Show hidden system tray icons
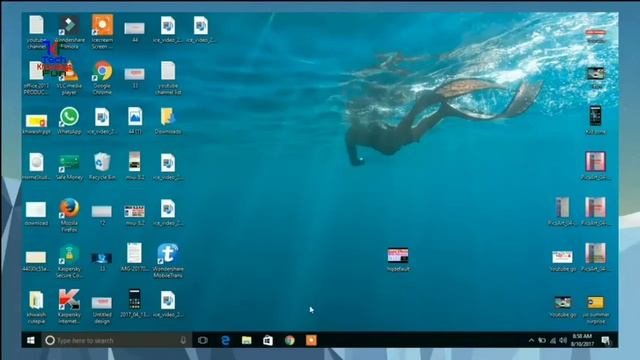 click(x=531, y=340)
